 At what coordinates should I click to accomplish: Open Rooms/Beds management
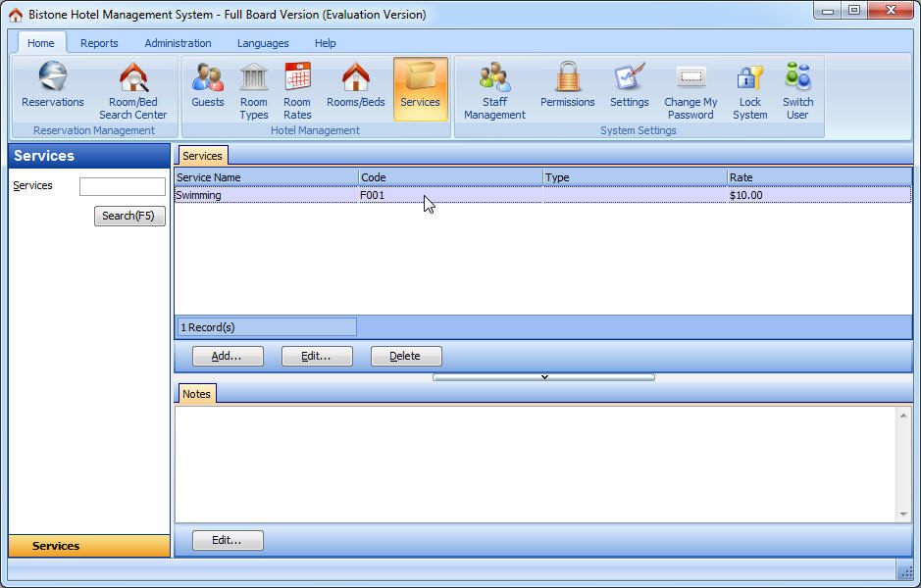point(355,88)
